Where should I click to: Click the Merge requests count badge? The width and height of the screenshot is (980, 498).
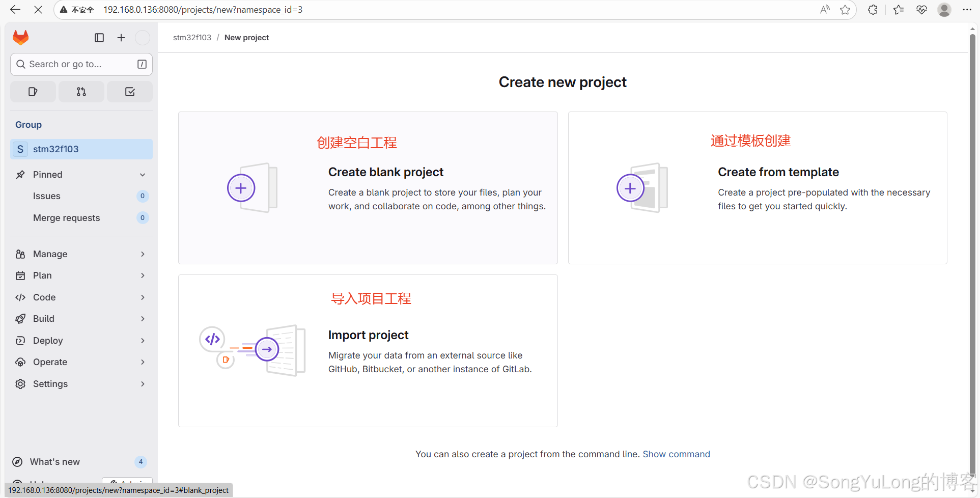click(x=143, y=218)
